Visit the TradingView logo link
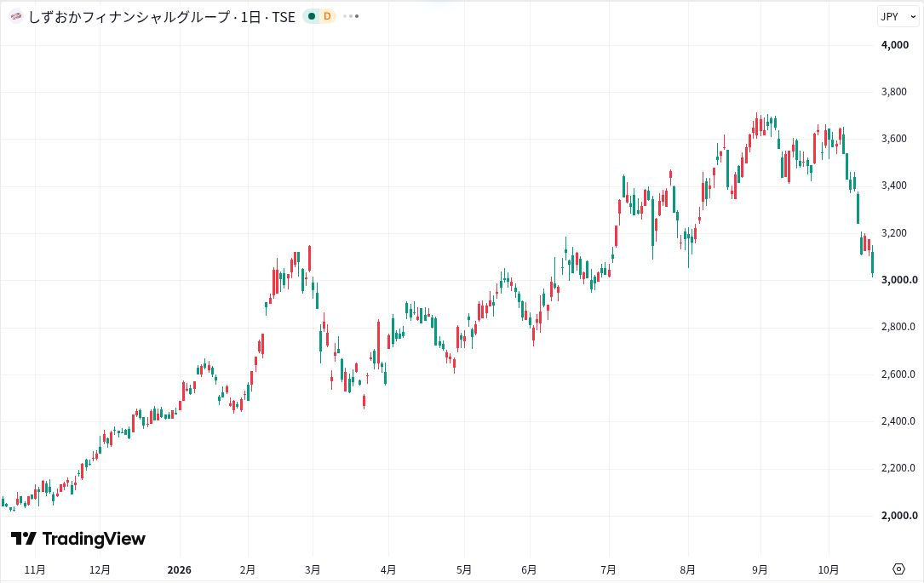The width and height of the screenshot is (924, 583). [77, 538]
